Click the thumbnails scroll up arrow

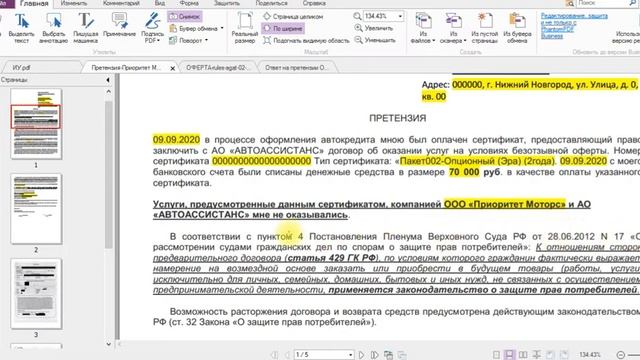109,91
